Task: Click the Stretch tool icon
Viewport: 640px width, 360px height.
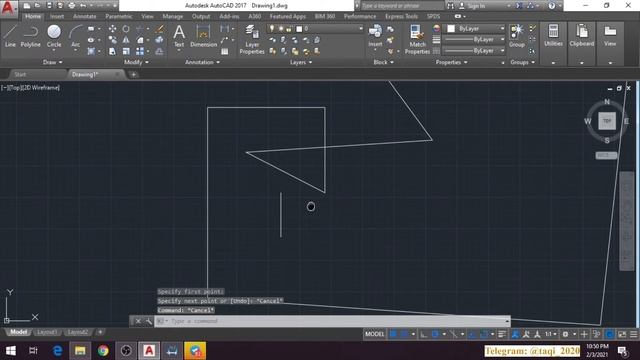Action: (112, 51)
